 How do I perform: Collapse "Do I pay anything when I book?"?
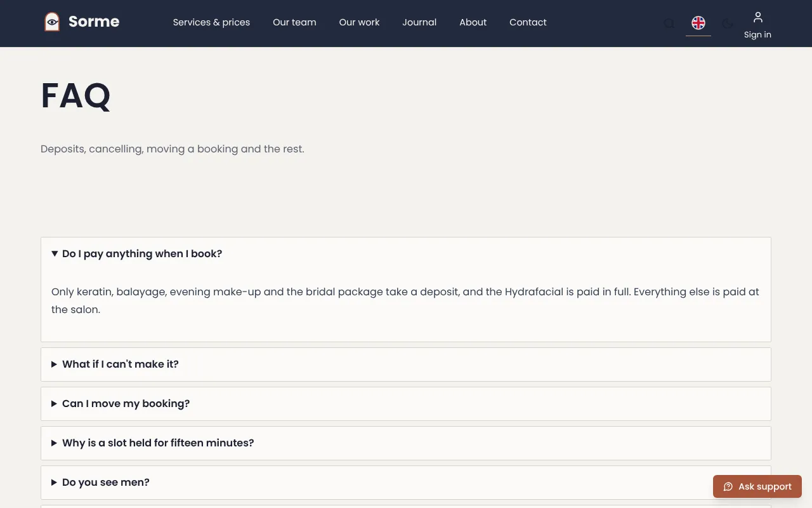coord(406,254)
